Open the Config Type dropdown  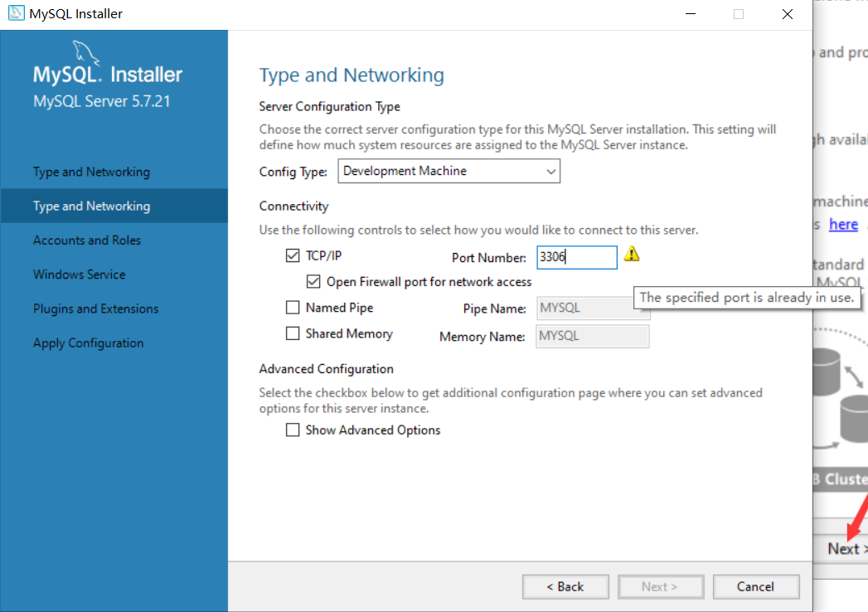(449, 171)
